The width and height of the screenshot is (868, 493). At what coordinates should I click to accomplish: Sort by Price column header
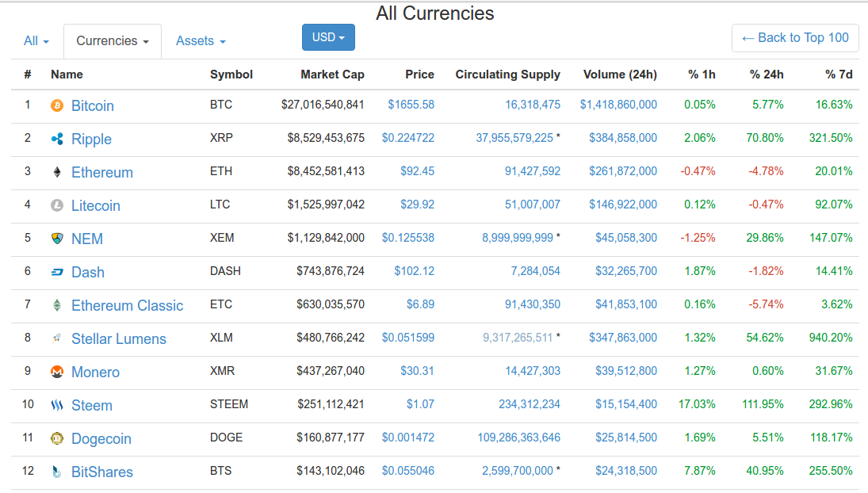(x=419, y=75)
